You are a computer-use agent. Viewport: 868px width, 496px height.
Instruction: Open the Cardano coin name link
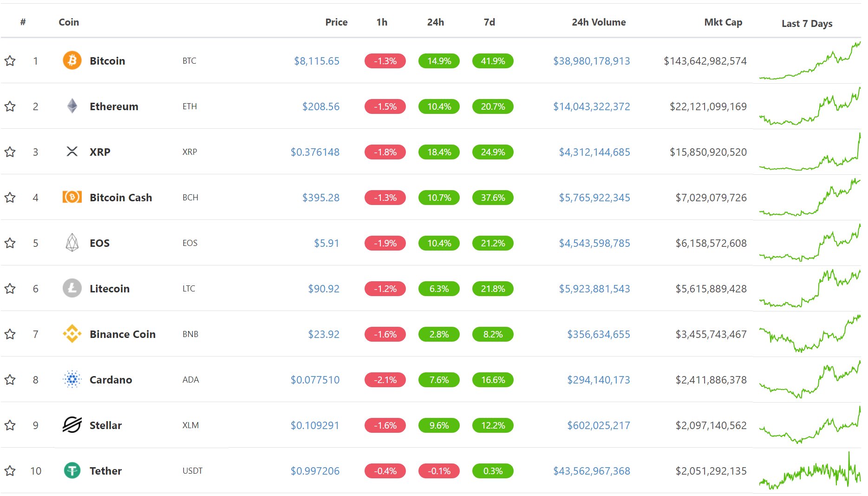pyautogui.click(x=111, y=379)
